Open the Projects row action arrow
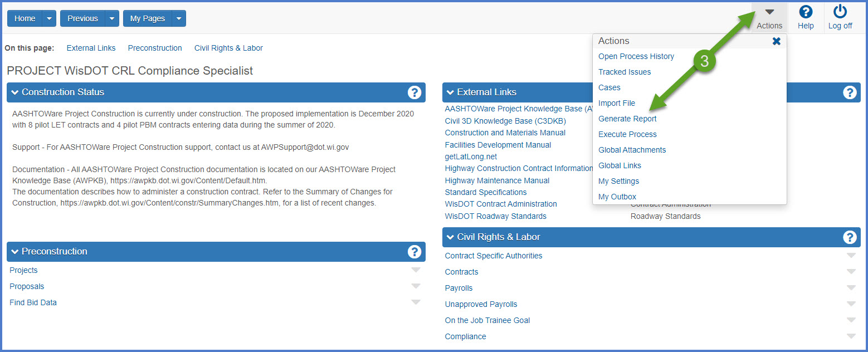The height and width of the screenshot is (352, 868). (416, 270)
